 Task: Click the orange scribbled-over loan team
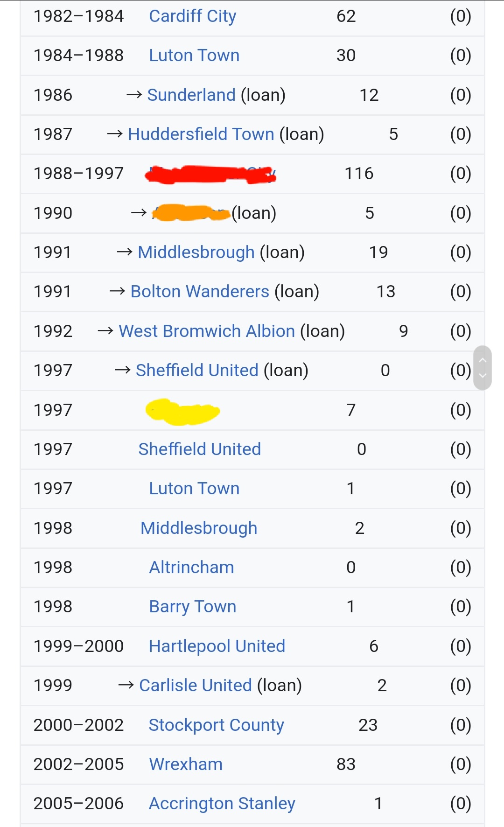tap(191, 213)
